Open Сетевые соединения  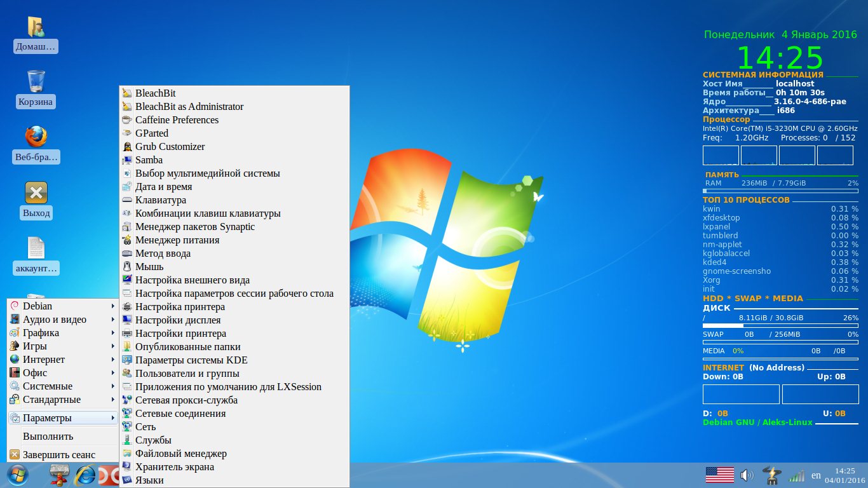234,413
